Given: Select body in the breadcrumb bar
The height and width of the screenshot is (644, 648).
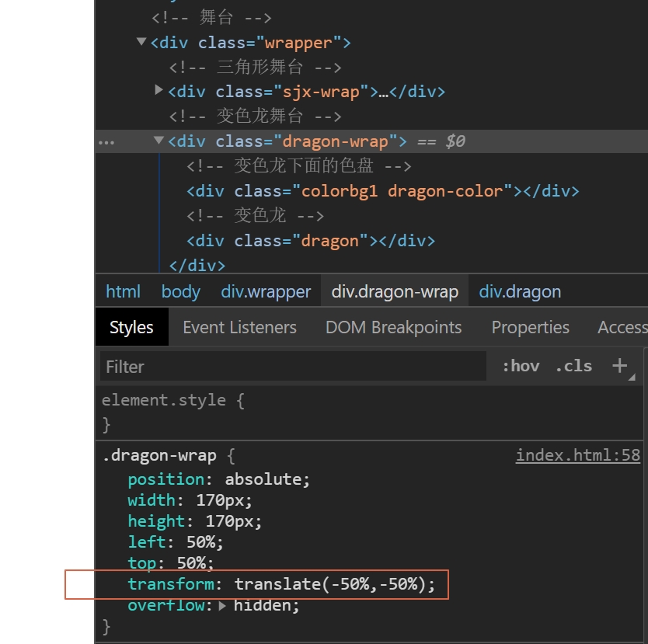Looking at the screenshot, I should click(180, 291).
